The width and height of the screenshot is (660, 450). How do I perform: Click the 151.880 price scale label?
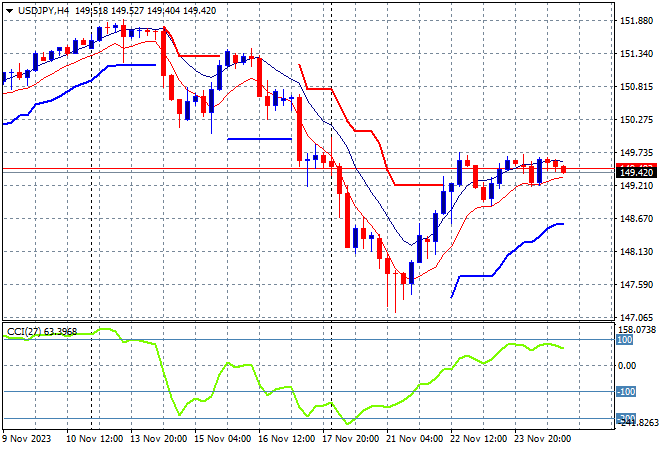636,21
